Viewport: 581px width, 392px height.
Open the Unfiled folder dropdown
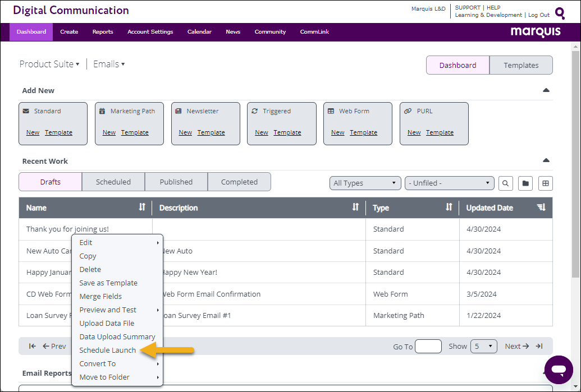point(450,183)
